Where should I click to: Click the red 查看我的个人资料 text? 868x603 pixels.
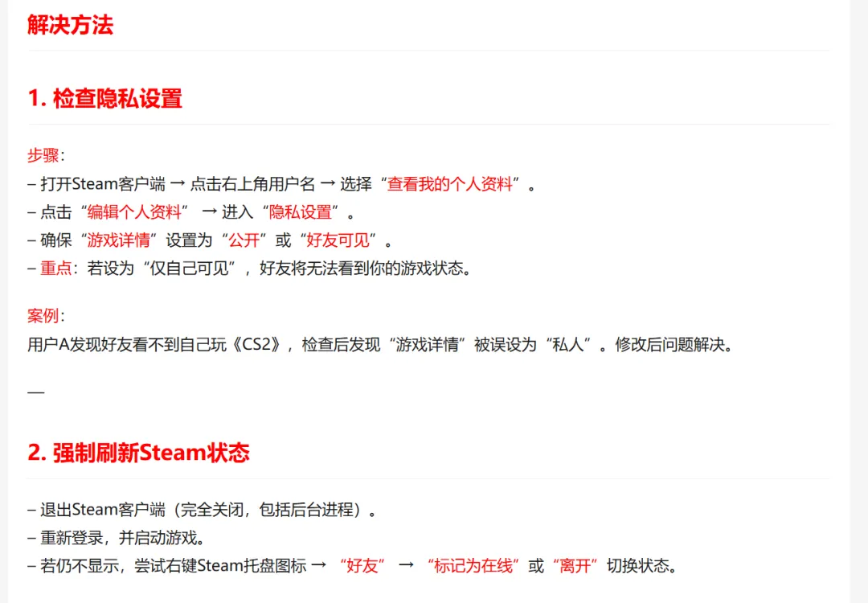tap(449, 184)
